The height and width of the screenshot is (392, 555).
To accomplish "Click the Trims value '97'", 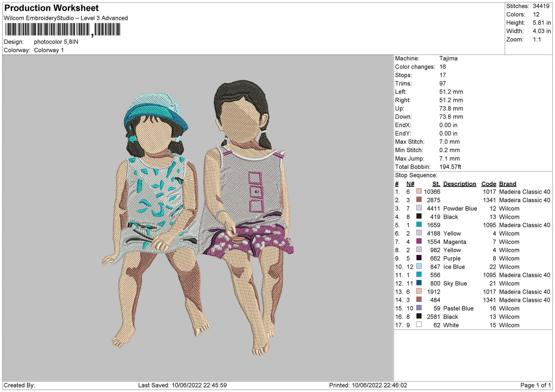I will pos(443,83).
